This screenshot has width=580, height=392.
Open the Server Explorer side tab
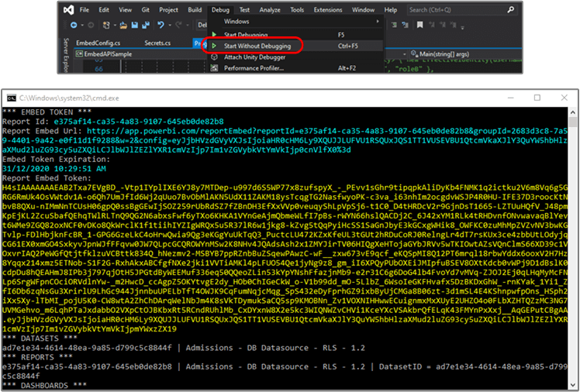(x=67, y=54)
